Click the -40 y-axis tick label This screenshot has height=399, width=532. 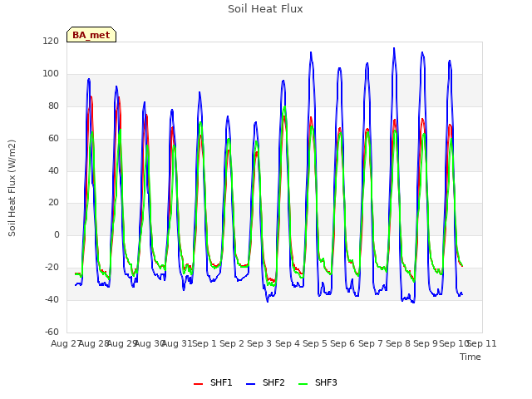[52, 299]
